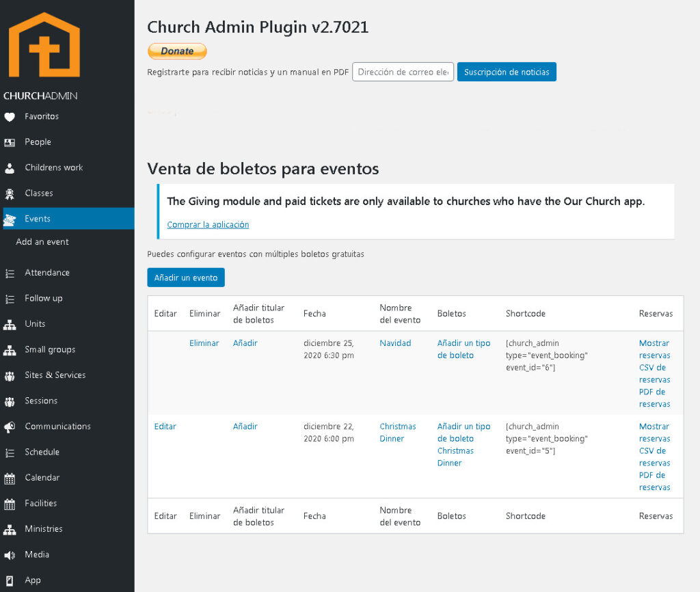
Task: Click the Añadir un evento button
Action: pyautogui.click(x=186, y=278)
